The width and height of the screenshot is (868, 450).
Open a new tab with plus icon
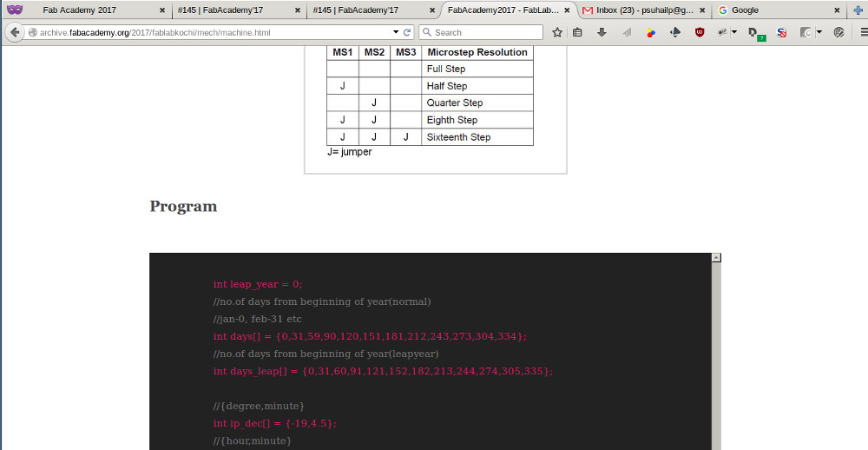[858, 10]
